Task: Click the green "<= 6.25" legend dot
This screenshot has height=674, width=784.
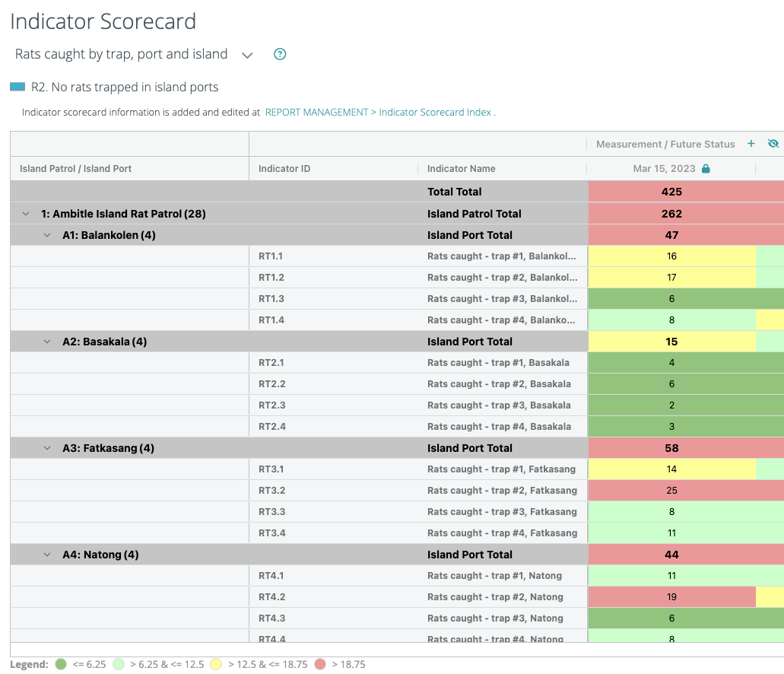Action: pyautogui.click(x=62, y=664)
